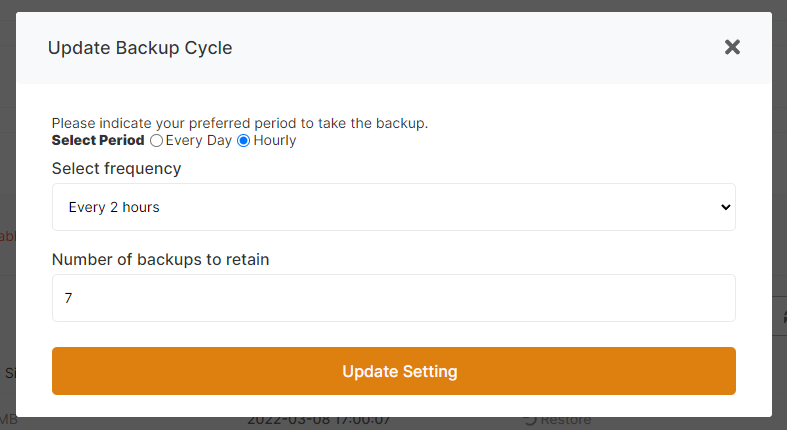Click the Every Day label text
Image resolution: width=787 pixels, height=430 pixels.
198,141
